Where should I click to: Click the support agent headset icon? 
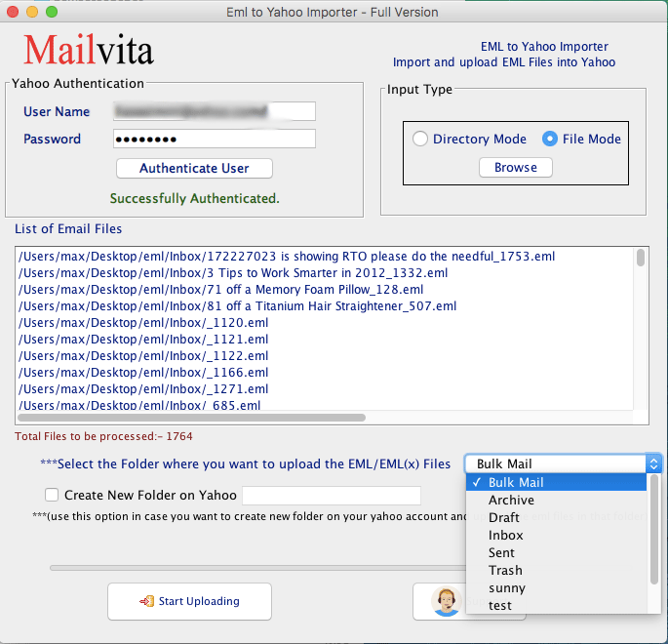(x=445, y=602)
